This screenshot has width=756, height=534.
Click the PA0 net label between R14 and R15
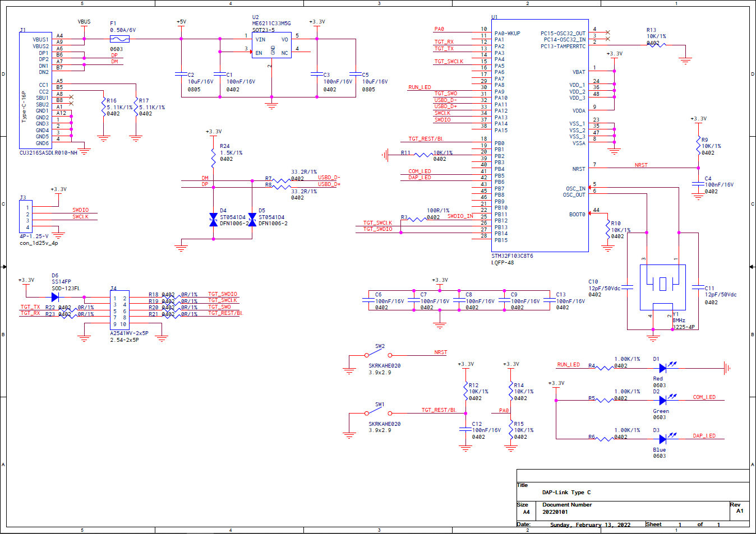tap(504, 411)
